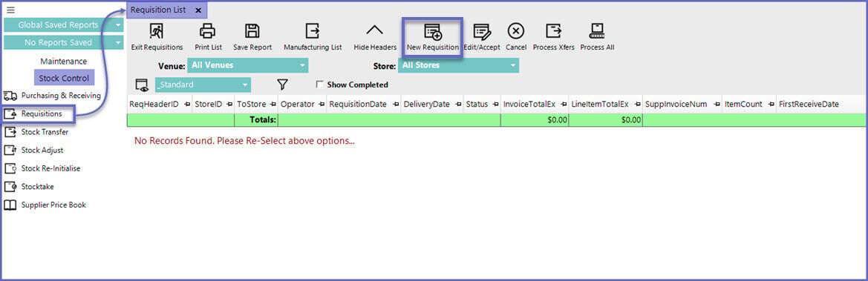The width and height of the screenshot is (868, 281).
Task: Click the Exit Requisitions icon
Action: point(157,31)
